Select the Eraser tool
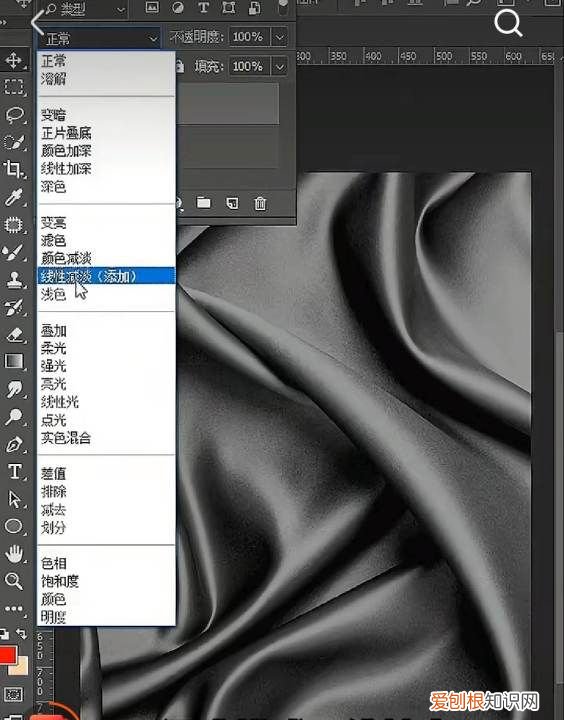Image resolution: width=564 pixels, height=720 pixels. (14, 335)
